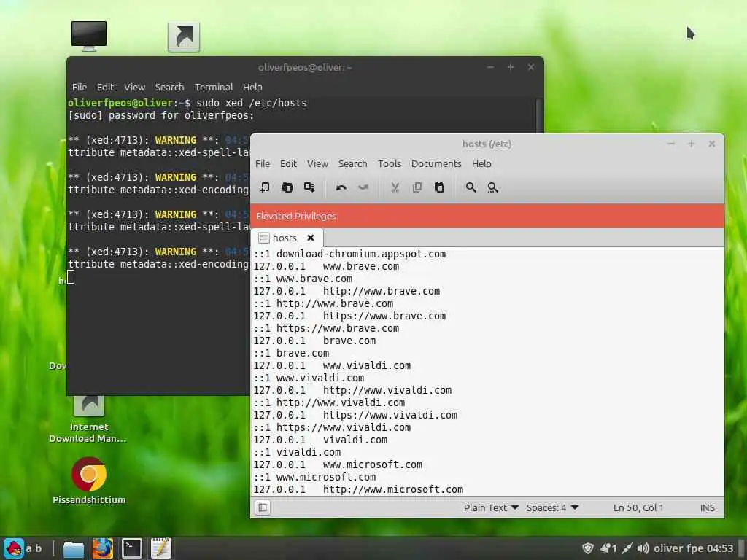Click the shield tray icon

pyautogui.click(x=588, y=548)
